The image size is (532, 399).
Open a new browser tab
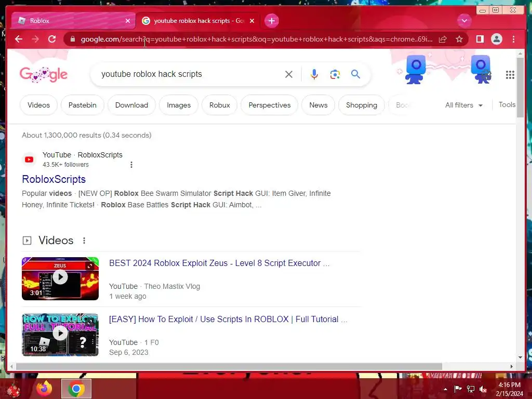click(x=271, y=21)
